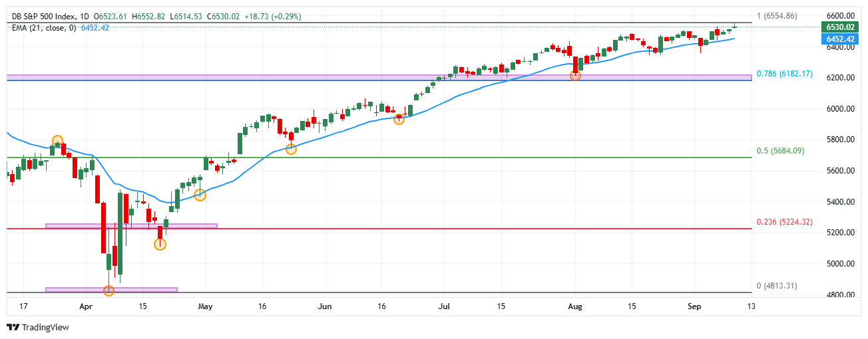This screenshot has width=868, height=339.
Task: Click 6200.00 on the price axis
Action: pos(840,78)
